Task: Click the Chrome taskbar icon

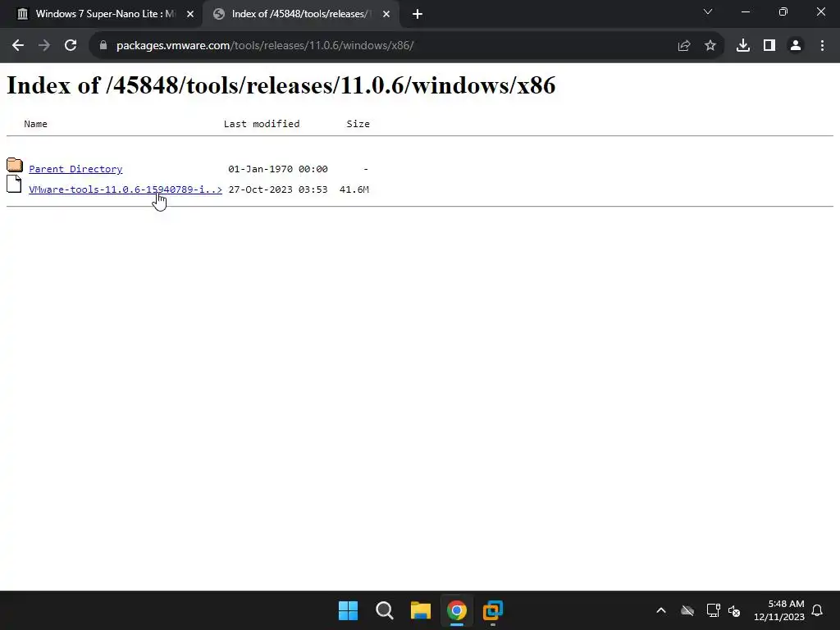Action: click(x=457, y=610)
